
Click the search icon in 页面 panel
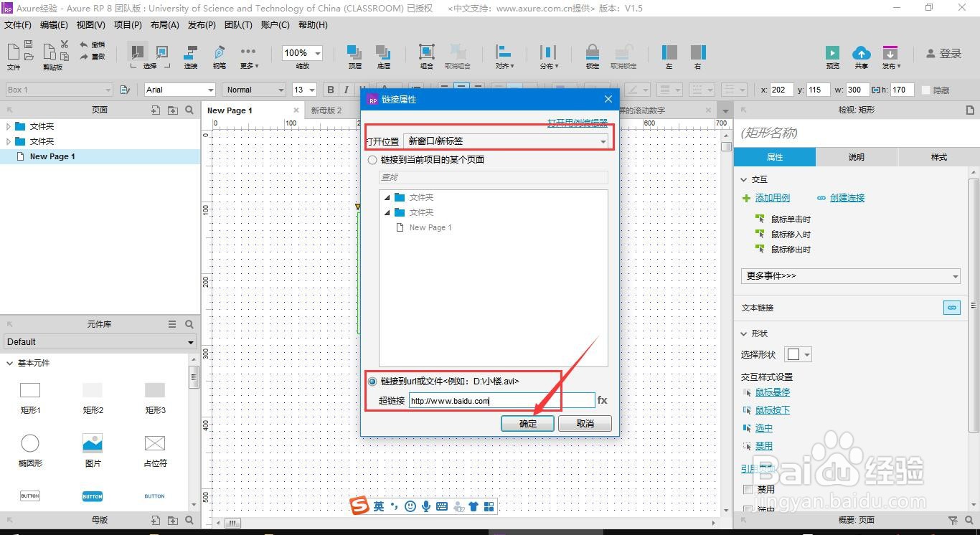tap(189, 110)
